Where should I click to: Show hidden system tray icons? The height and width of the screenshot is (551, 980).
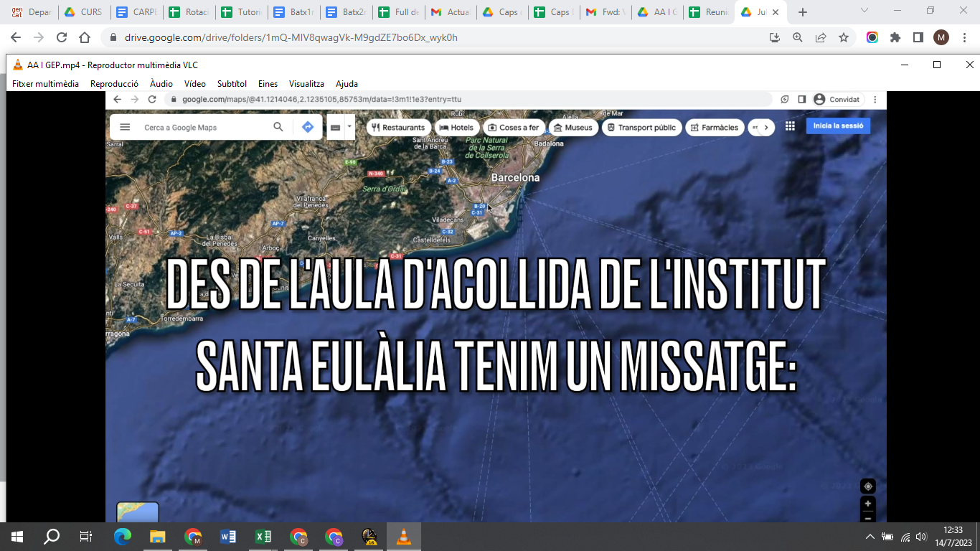[870, 537]
